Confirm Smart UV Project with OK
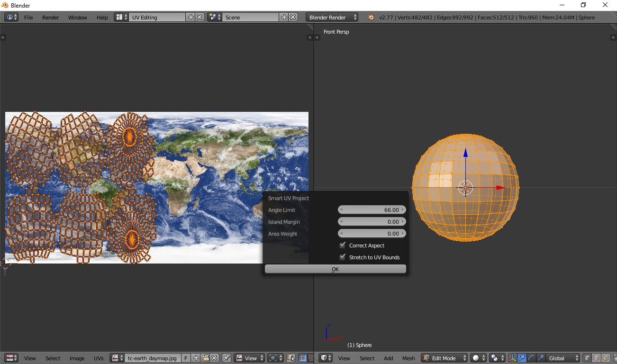This screenshot has width=617, height=364. click(x=335, y=269)
